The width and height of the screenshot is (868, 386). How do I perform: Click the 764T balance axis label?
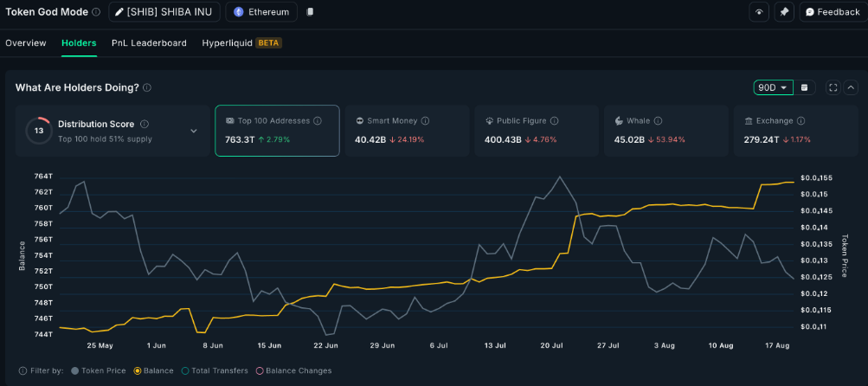click(x=43, y=176)
